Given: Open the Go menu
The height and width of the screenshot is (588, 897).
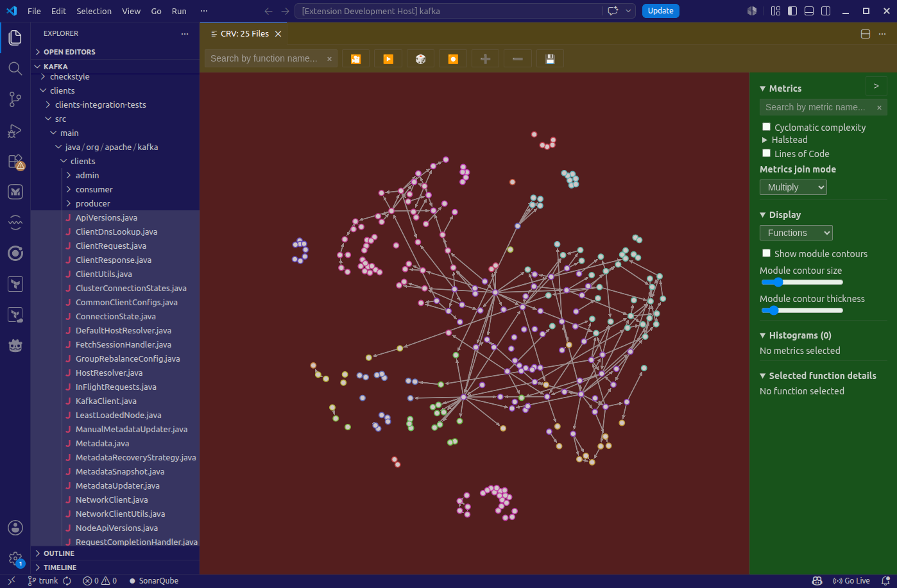Looking at the screenshot, I should click(156, 11).
